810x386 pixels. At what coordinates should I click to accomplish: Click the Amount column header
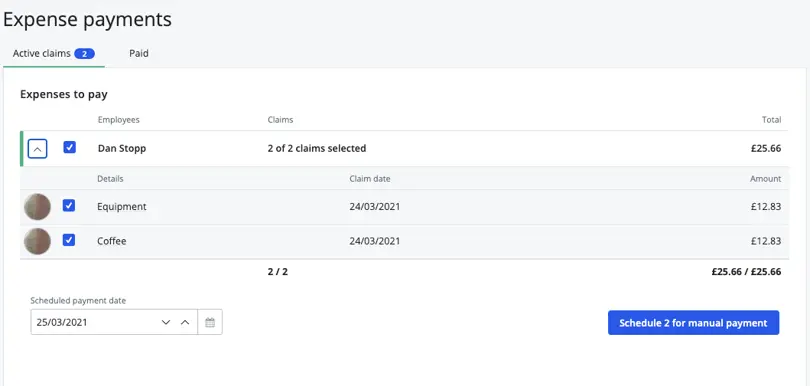click(x=766, y=179)
